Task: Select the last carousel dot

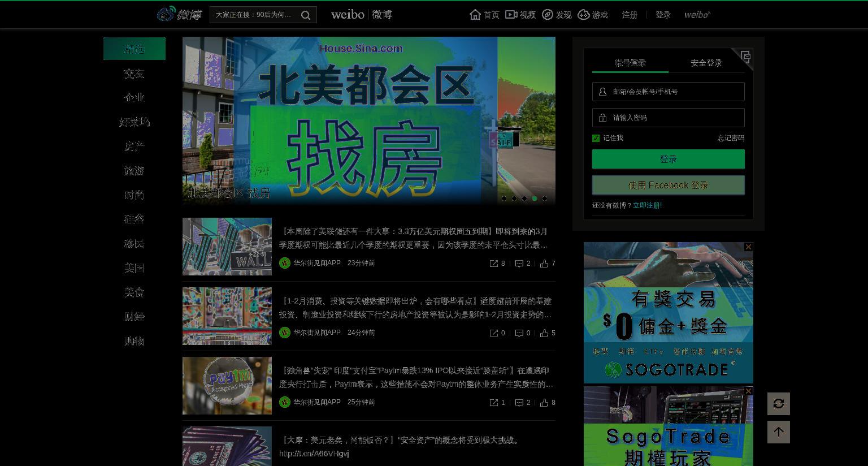Action: (x=545, y=199)
